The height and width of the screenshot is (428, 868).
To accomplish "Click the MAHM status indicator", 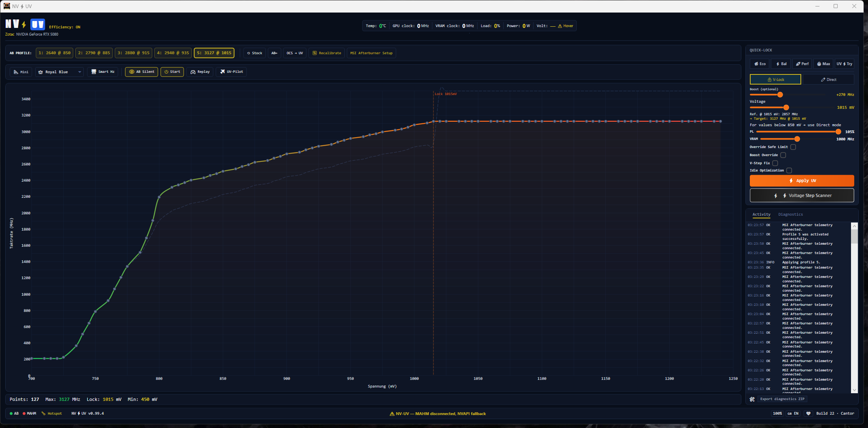I will [x=30, y=413].
